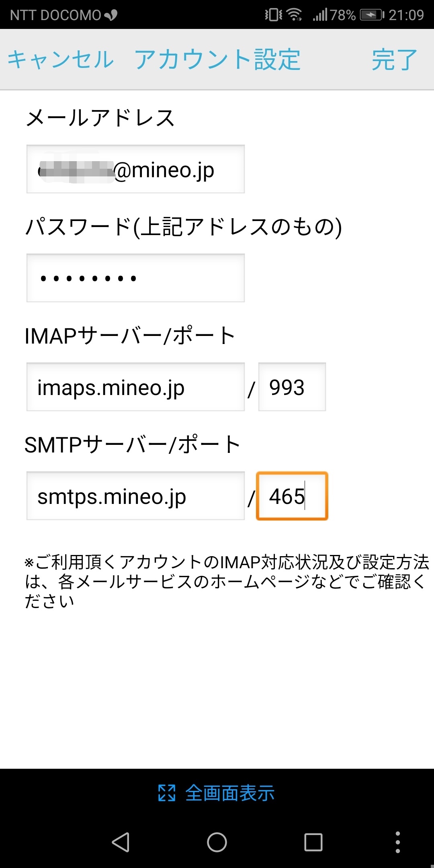Select the password input field
Screen dimensions: 434x868
[x=135, y=278]
